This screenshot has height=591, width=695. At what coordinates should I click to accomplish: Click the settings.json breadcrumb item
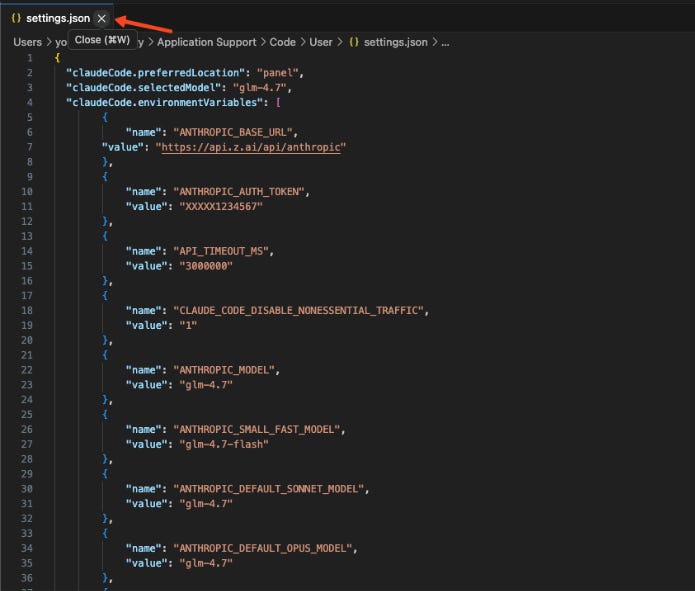click(x=396, y=42)
